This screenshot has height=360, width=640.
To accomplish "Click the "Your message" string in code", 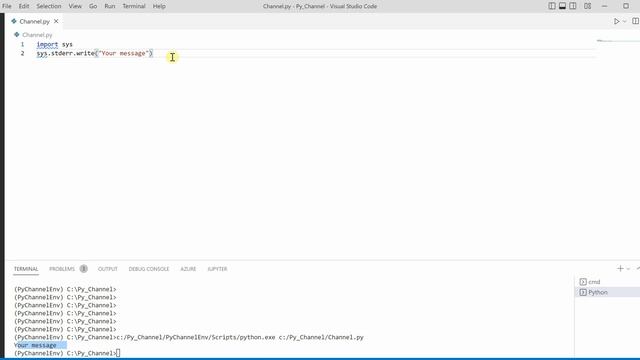I will click(x=124, y=53).
